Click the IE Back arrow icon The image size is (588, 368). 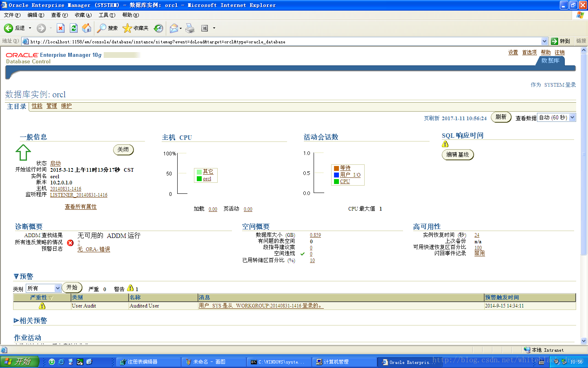coord(9,28)
